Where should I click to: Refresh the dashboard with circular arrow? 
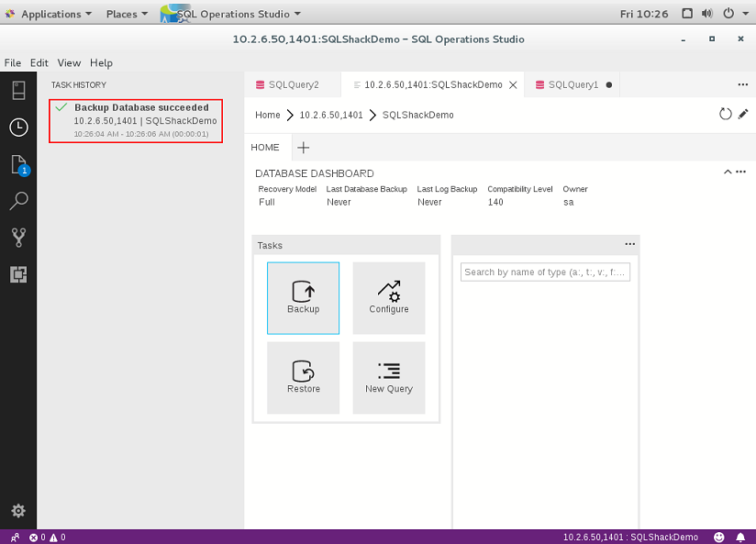coord(725,115)
